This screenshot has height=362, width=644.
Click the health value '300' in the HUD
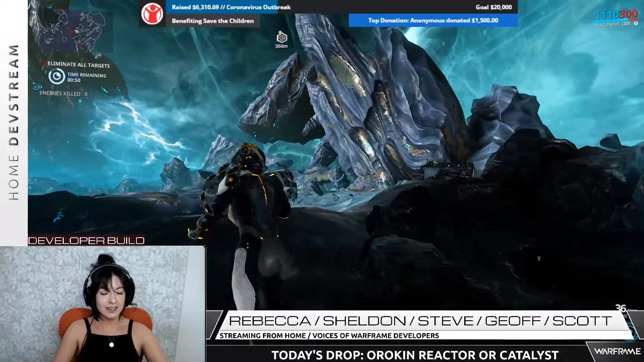pos(628,15)
